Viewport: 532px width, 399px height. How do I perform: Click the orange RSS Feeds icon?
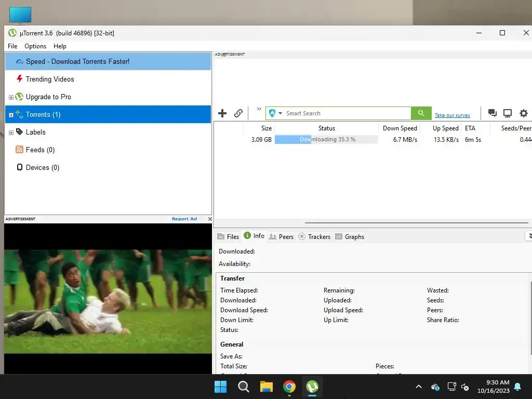pos(19,149)
